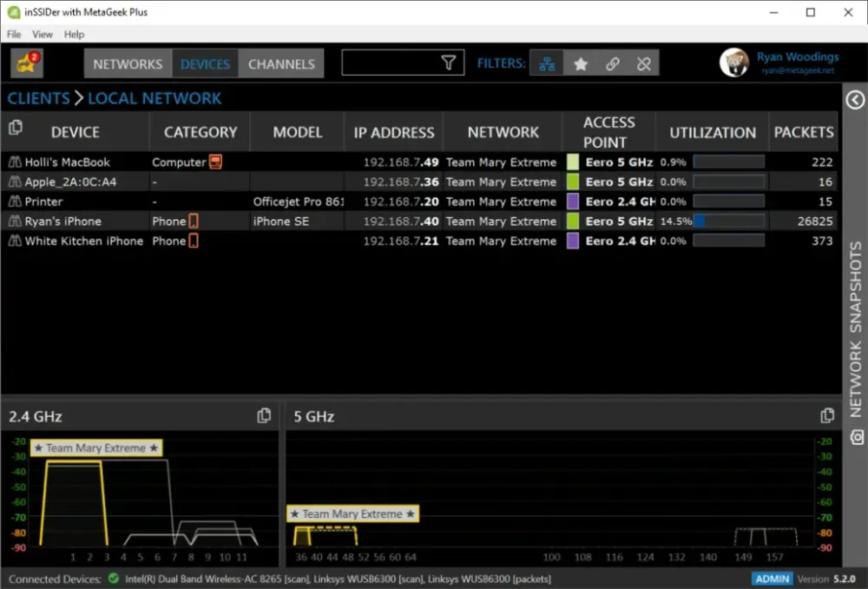
Task: Select the star favorites filter icon
Action: pos(581,63)
